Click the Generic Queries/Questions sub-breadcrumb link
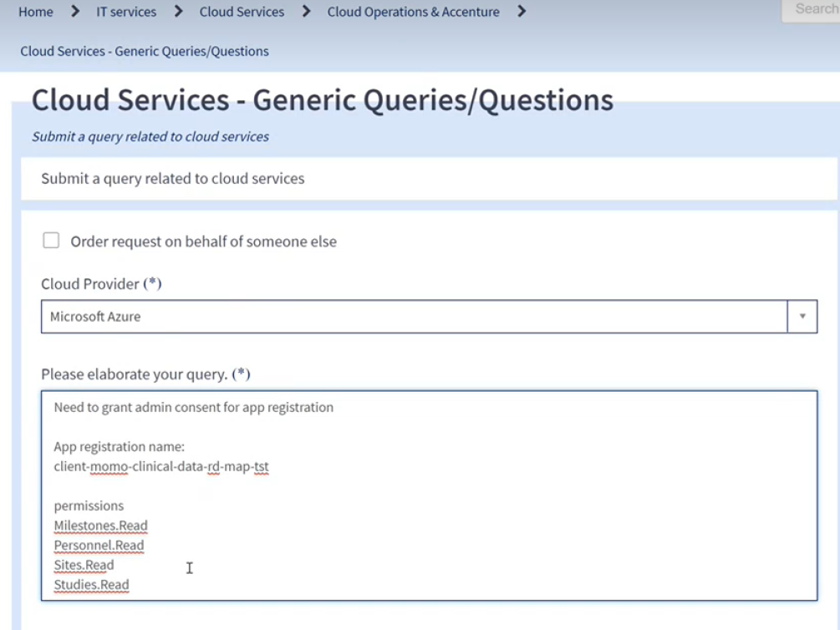This screenshot has width=840, height=630. point(145,51)
